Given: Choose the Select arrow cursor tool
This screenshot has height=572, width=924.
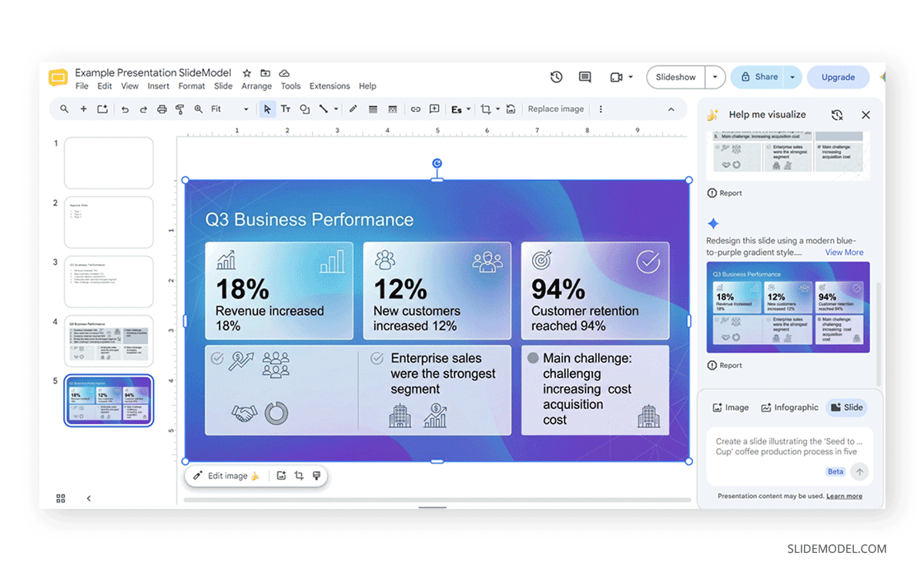Looking at the screenshot, I should coord(267,109).
